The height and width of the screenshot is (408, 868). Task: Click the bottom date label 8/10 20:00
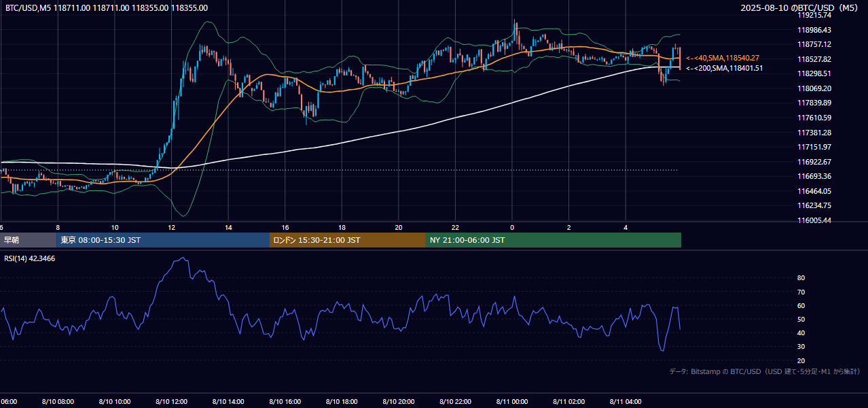click(x=398, y=402)
